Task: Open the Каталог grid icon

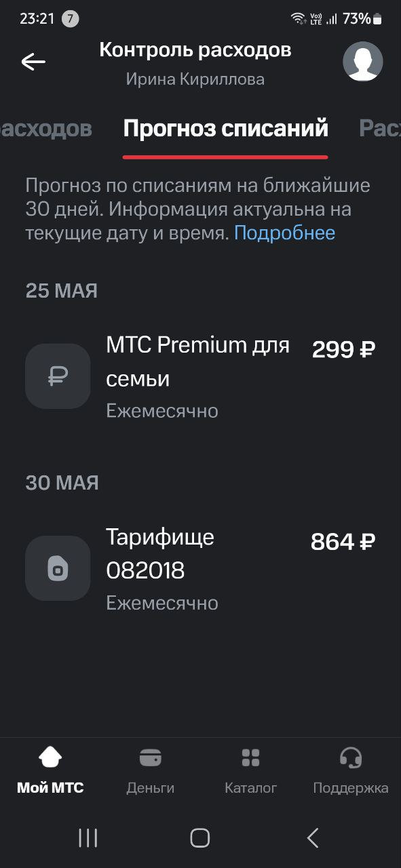Action: coord(250,757)
